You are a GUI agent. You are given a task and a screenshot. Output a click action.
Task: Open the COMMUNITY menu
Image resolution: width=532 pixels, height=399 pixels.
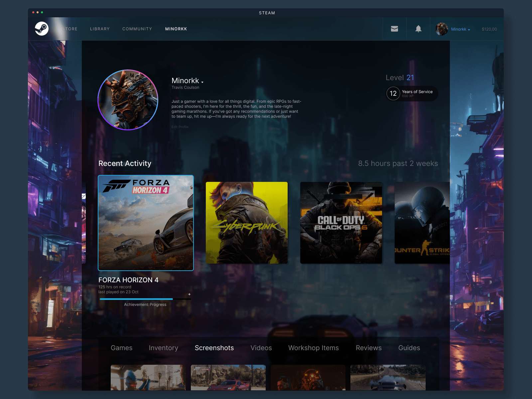[137, 29]
